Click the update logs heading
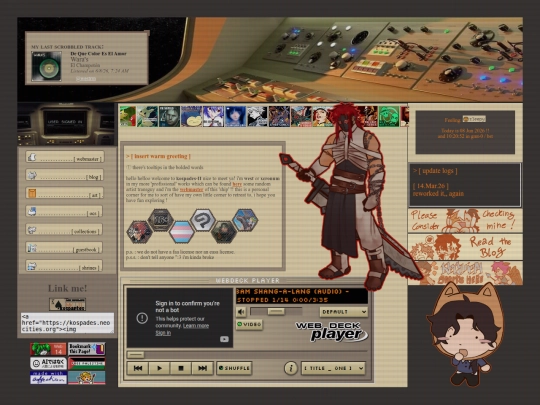Viewport: 540px width, 405px height. (x=435, y=171)
